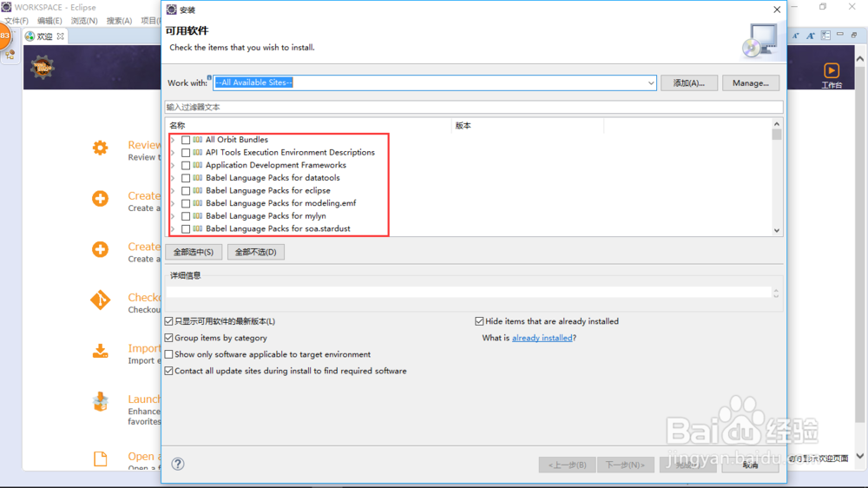Toggle Hide items that are already installed
This screenshot has height=488, width=868.
479,321
